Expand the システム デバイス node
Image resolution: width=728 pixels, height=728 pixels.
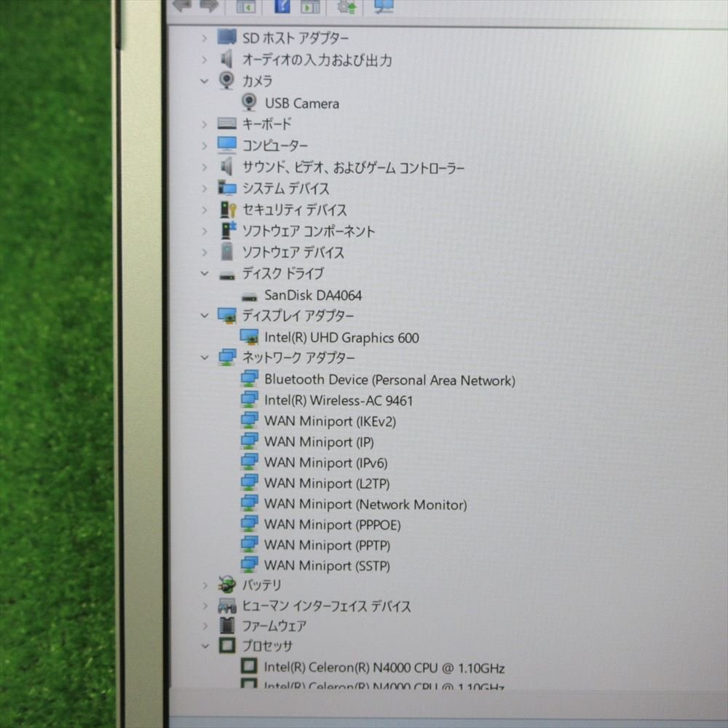click(204, 188)
